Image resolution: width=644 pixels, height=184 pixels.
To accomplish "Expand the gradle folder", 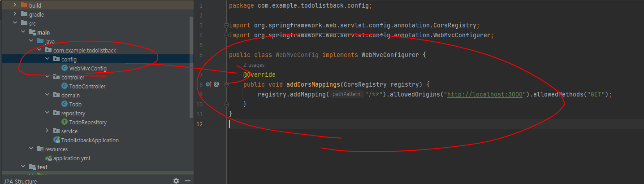I will pyautogui.click(x=15, y=14).
